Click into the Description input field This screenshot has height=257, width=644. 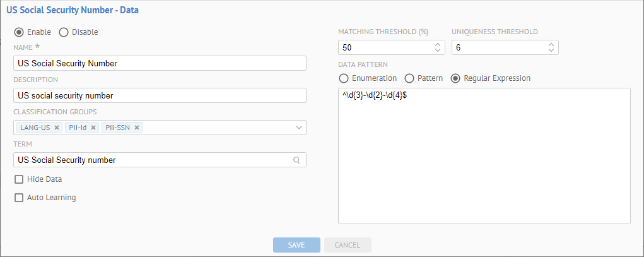click(159, 95)
